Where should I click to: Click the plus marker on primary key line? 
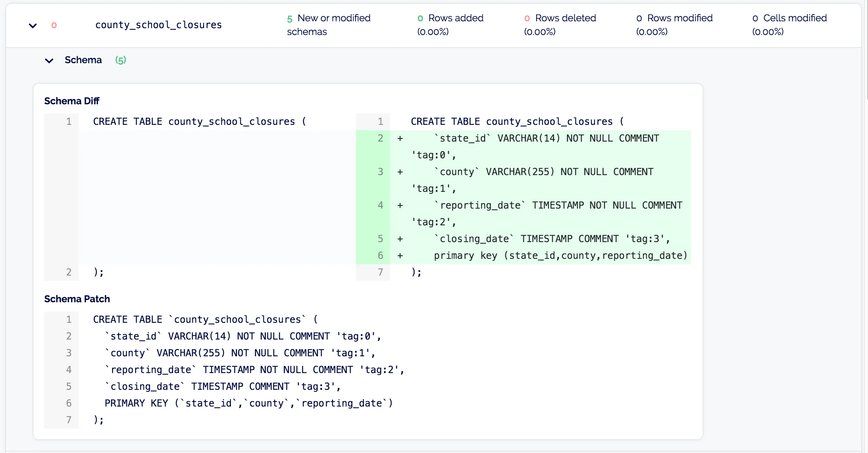tap(400, 256)
